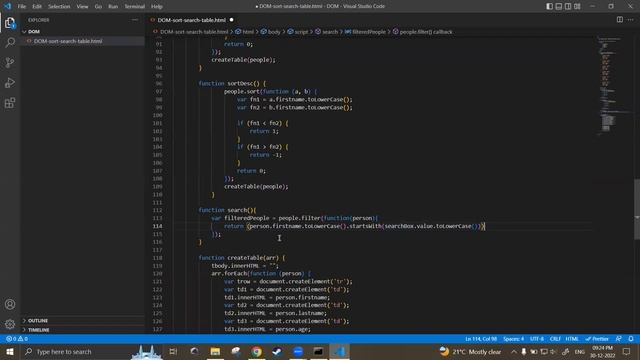Split the editor to the right

point(620,20)
